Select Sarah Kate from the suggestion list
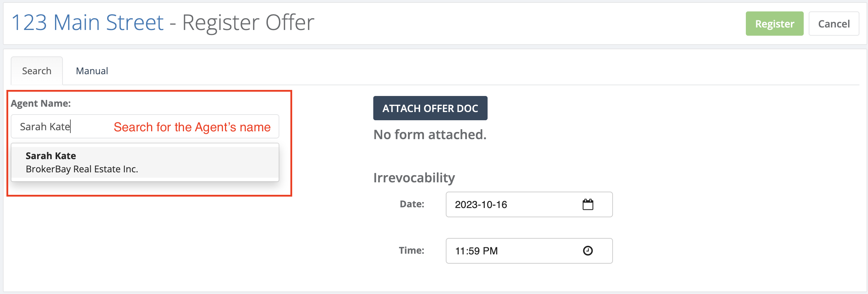The height and width of the screenshot is (294, 868). pyautogui.click(x=145, y=162)
